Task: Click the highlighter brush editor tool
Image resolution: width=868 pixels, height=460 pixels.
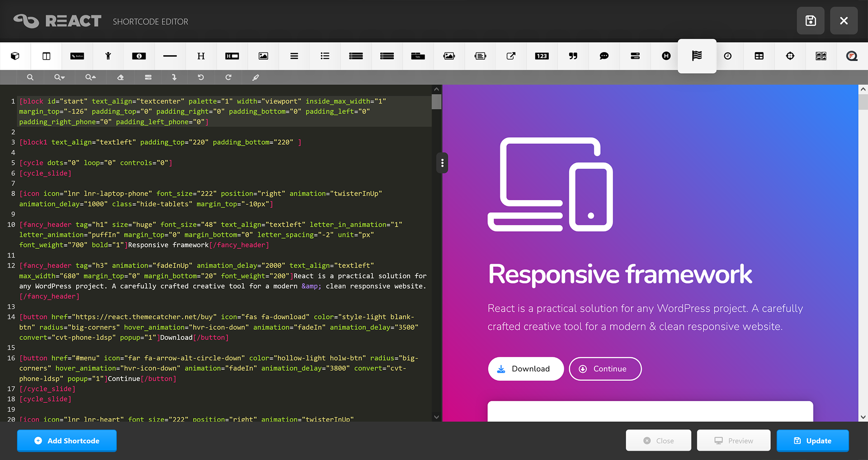Action: 256,77
